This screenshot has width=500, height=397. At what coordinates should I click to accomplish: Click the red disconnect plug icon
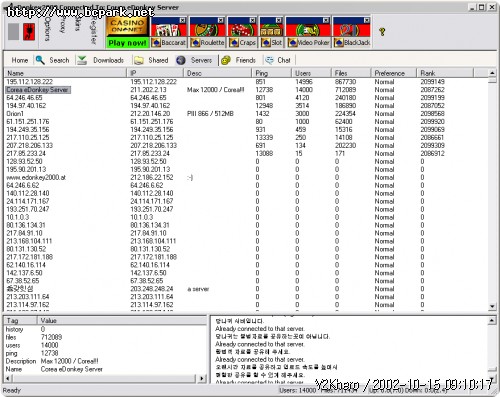coord(29,32)
